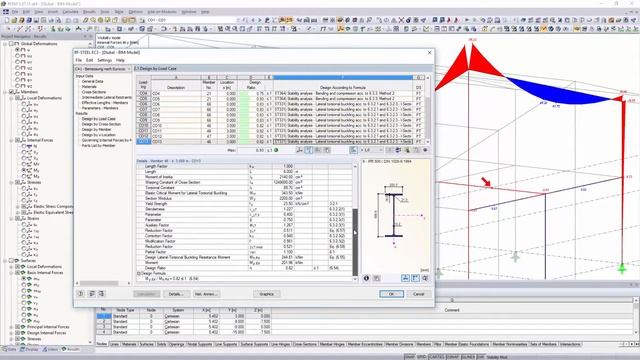Viewport: 640px width, 360px height.
Task: Toggle axes icon below the cross-section preview
Action: point(415,278)
